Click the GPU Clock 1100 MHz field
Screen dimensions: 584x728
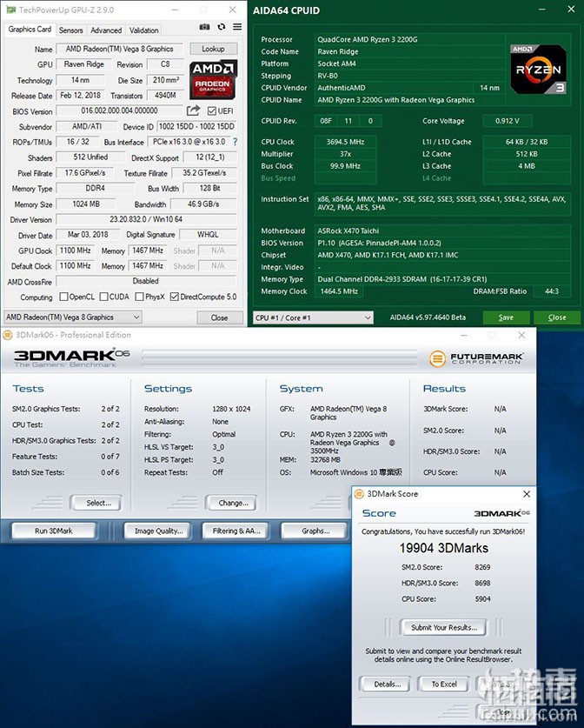75,250
